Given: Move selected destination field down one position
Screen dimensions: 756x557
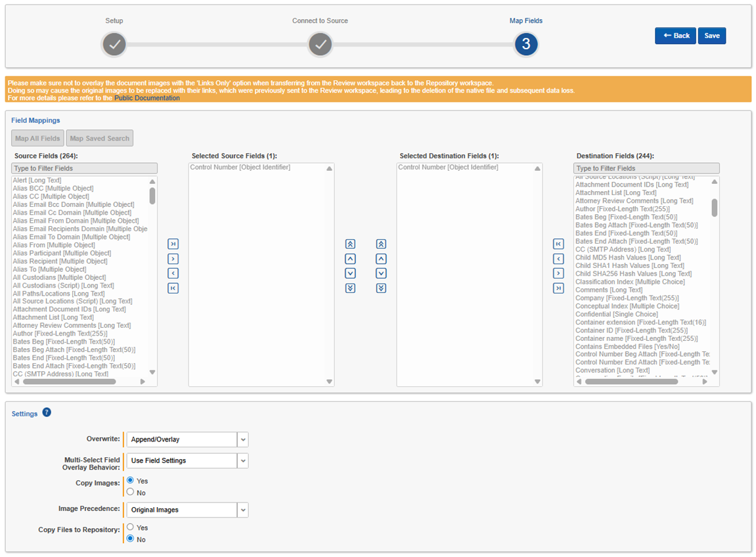Looking at the screenshot, I should point(382,273).
